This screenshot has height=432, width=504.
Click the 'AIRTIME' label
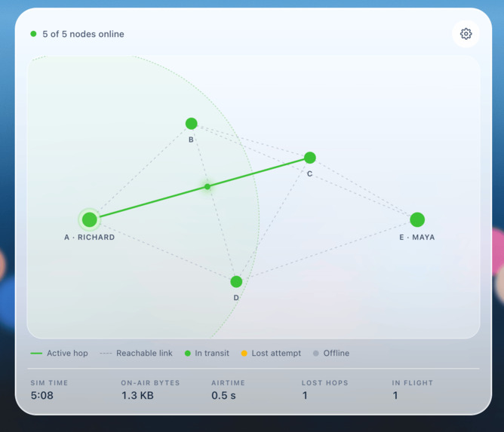point(228,383)
